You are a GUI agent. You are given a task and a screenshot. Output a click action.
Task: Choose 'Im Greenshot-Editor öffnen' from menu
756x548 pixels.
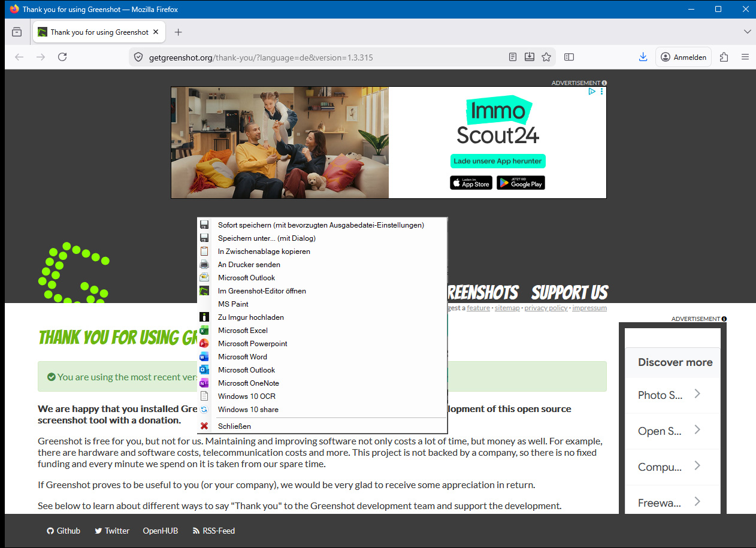[x=262, y=291]
